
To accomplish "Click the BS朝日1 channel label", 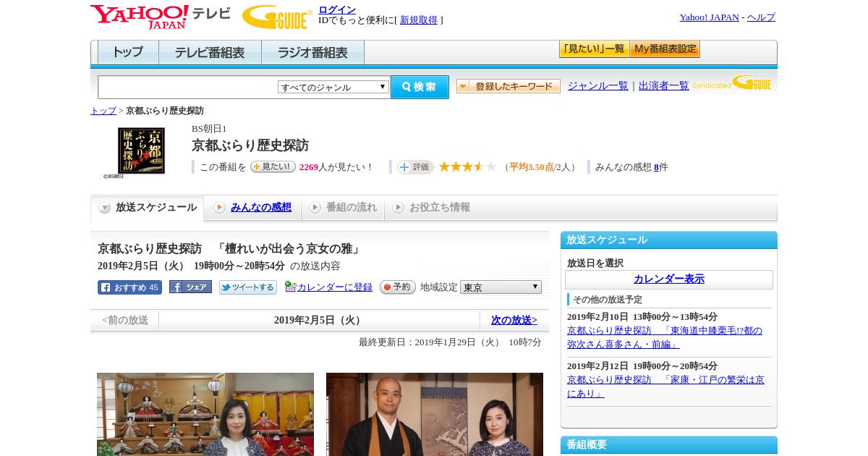I will pos(209,129).
